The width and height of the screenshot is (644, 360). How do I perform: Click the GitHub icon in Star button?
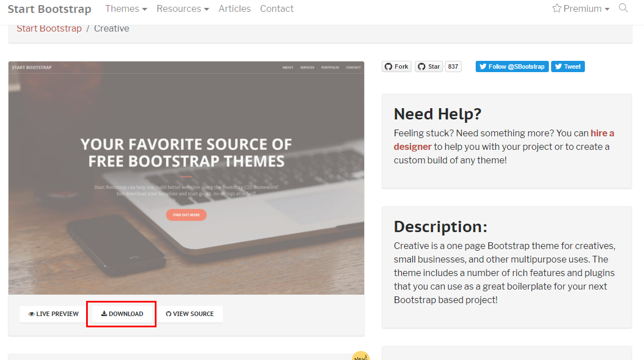(422, 66)
